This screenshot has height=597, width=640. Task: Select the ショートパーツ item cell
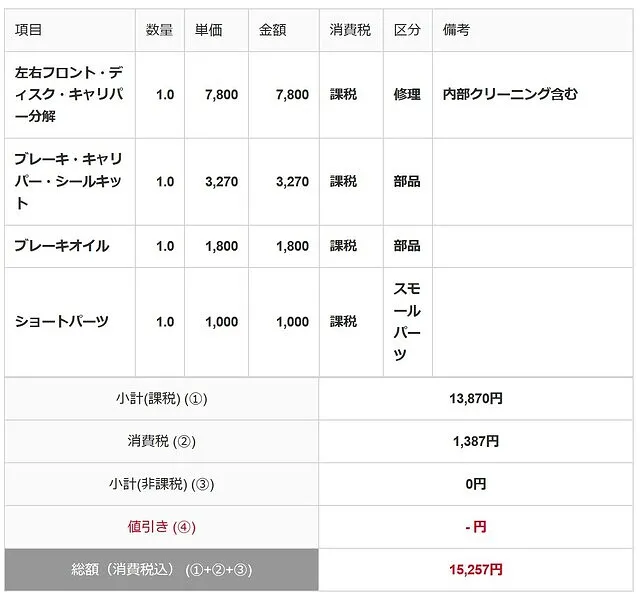pyautogui.click(x=62, y=322)
